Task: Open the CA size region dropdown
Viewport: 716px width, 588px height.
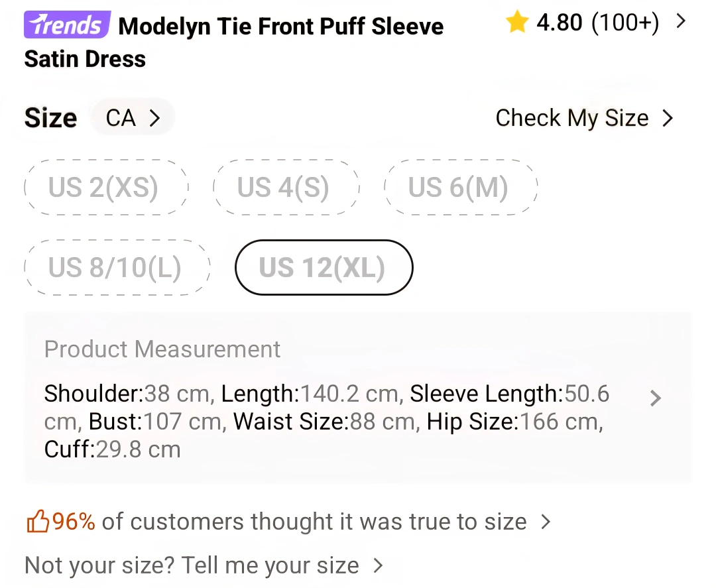Action: (133, 119)
